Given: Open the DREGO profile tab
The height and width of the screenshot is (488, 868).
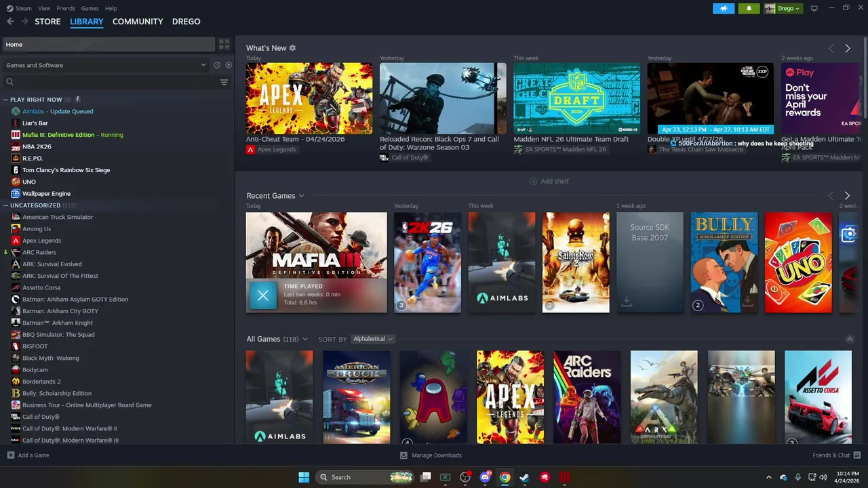Looking at the screenshot, I should point(186,22).
